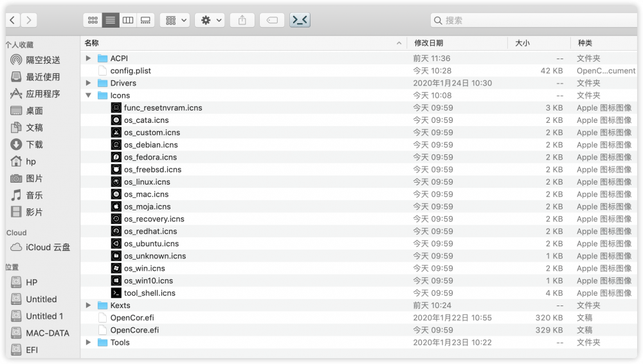643x364 pixels.
Task: Select the Untitled disk in sidebar
Action: pos(34,299)
